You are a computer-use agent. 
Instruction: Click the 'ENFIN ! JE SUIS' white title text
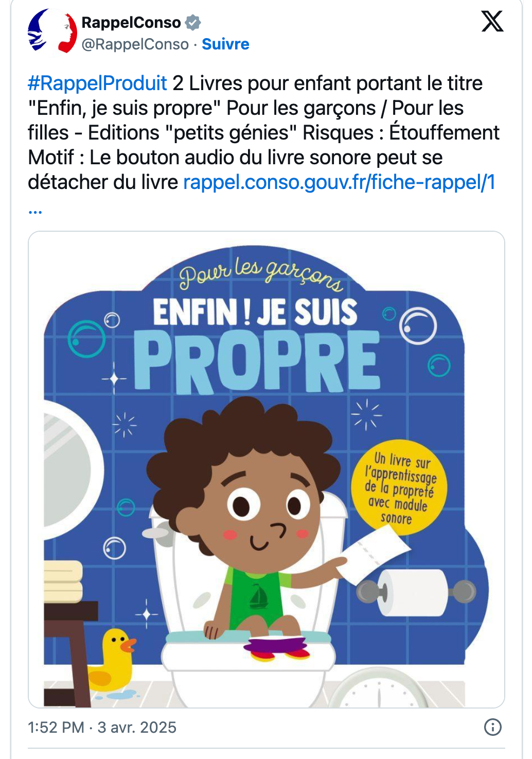(x=255, y=312)
